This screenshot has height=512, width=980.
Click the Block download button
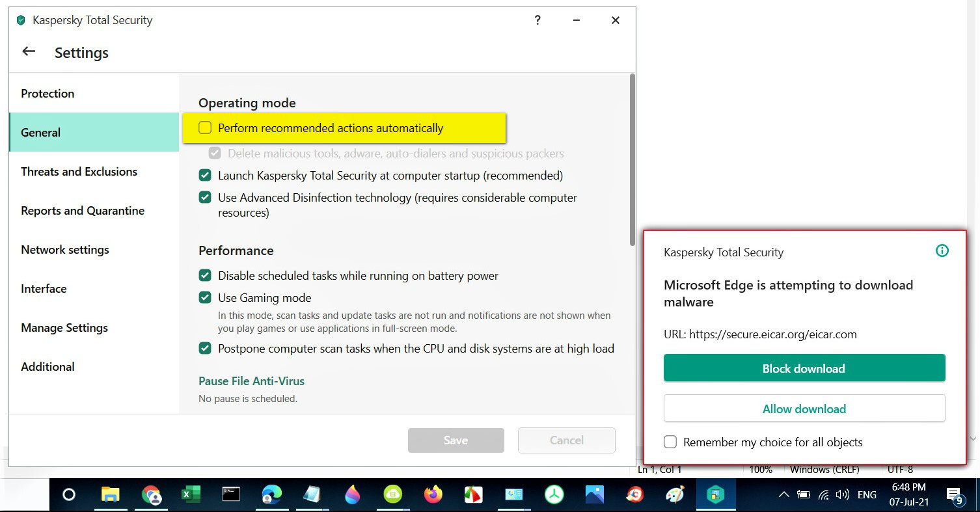click(x=804, y=368)
